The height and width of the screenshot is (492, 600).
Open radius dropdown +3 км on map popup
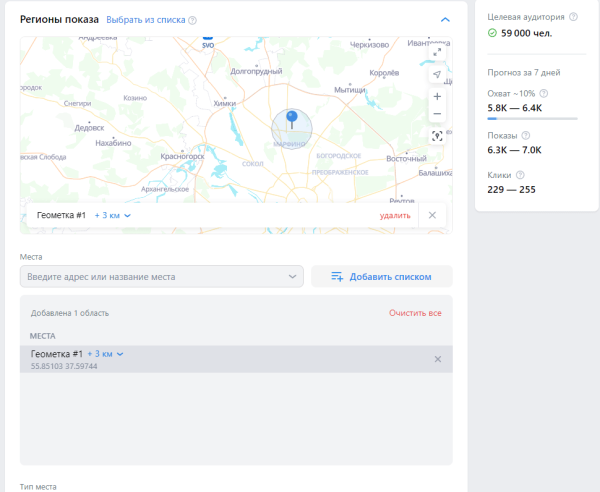pos(113,215)
